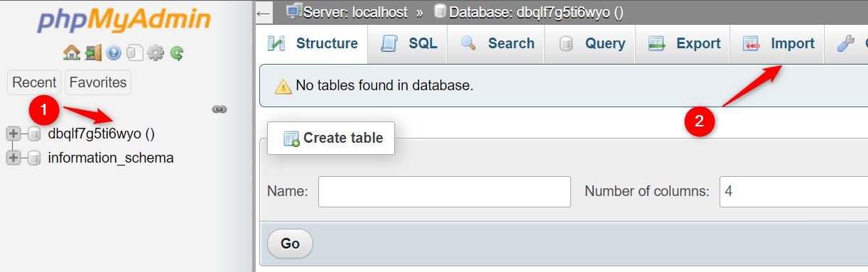Click the server icon in breadcrumb
The image size is (868, 272).
(x=293, y=11)
